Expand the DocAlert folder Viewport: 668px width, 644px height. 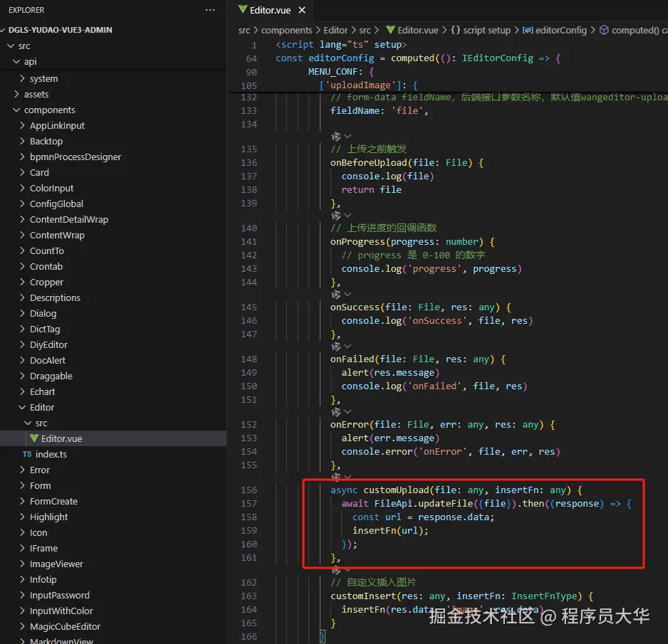[x=22, y=360]
